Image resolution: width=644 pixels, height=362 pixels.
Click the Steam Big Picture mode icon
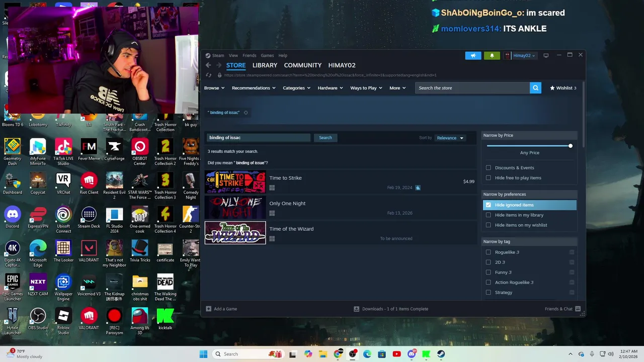point(546,55)
